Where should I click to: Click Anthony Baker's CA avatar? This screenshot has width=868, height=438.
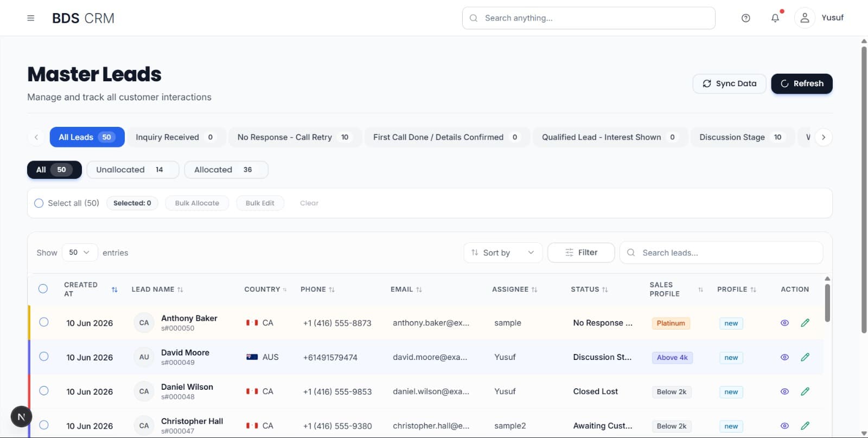tap(144, 323)
